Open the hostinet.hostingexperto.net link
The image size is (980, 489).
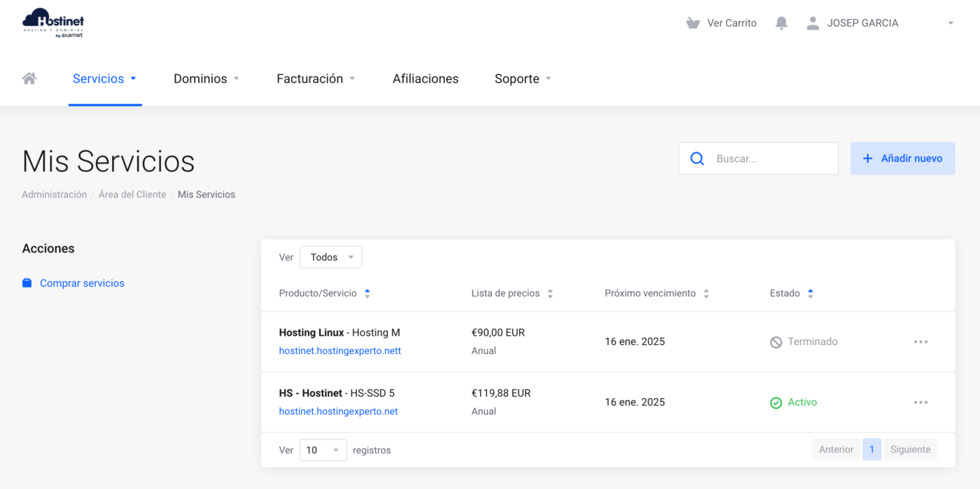(x=339, y=412)
